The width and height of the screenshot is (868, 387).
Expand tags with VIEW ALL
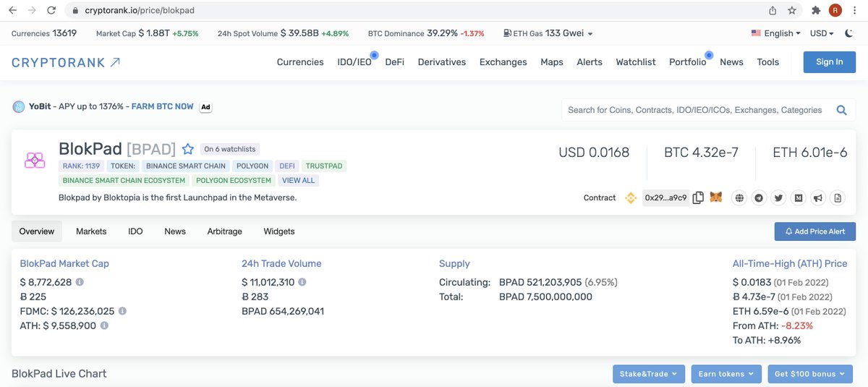coord(299,180)
